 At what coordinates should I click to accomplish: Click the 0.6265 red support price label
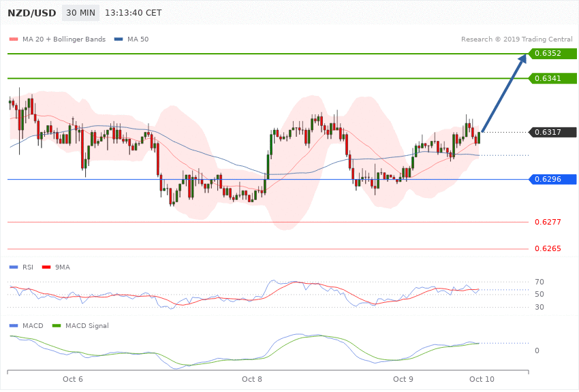pos(548,248)
